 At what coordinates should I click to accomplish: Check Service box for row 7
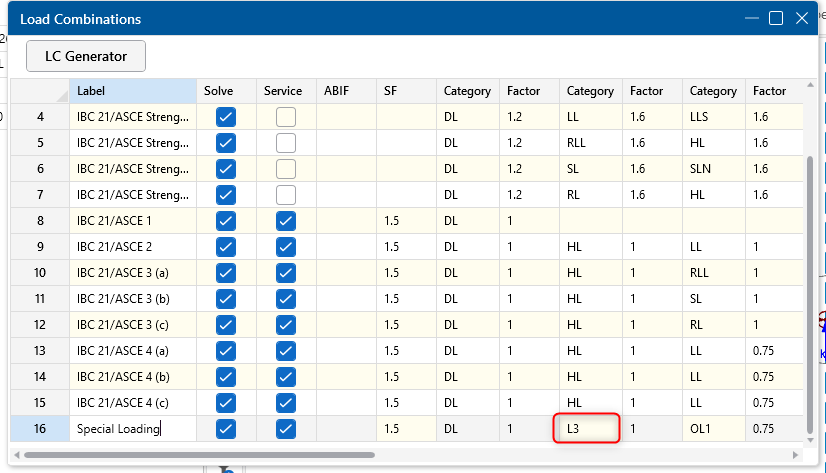(286, 194)
